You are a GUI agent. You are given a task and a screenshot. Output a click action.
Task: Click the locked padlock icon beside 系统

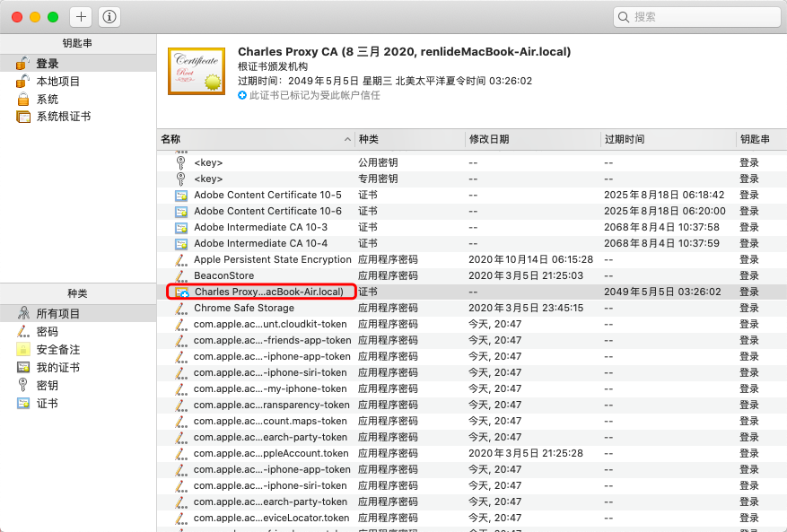click(23, 99)
